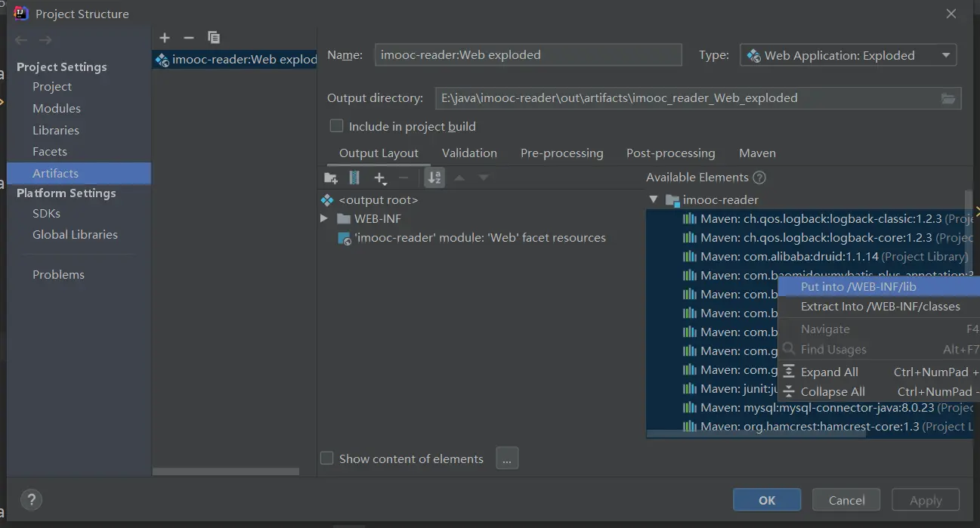Viewport: 980px width, 528px height.
Task: Click the remove artifact minus icon
Action: coord(189,38)
